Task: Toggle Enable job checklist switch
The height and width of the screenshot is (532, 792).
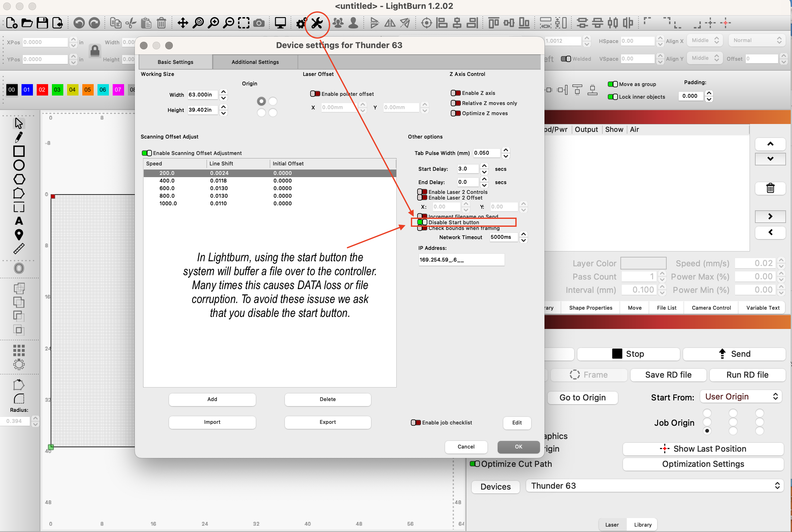Action: (416, 423)
